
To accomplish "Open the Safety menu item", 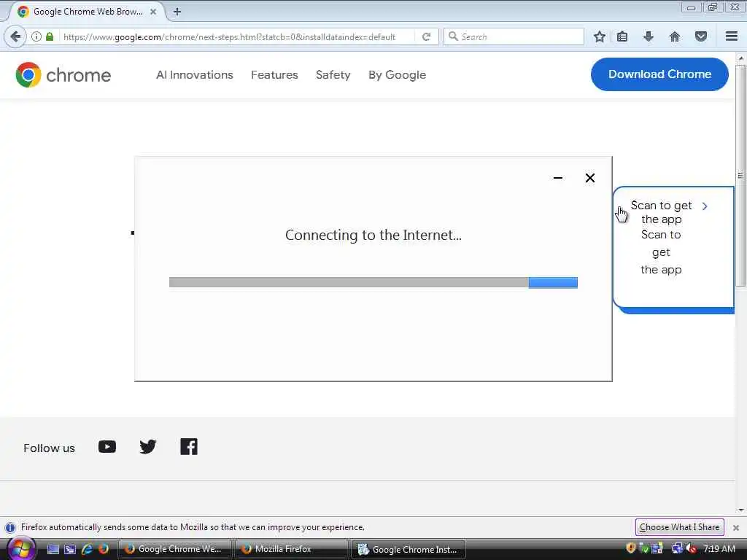I will 333,75.
